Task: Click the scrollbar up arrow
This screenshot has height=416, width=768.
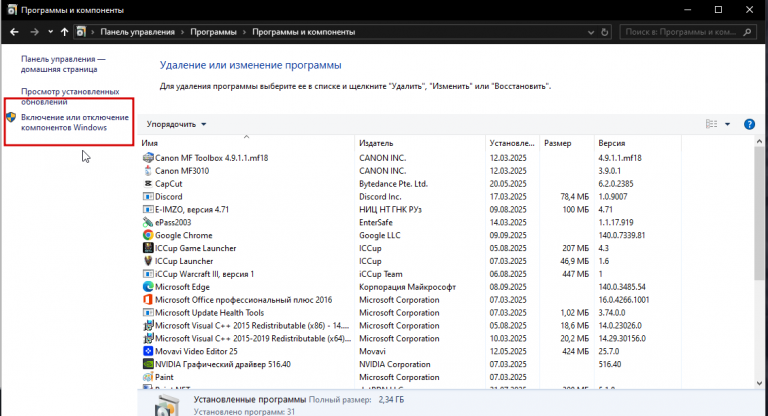Action: click(x=759, y=142)
